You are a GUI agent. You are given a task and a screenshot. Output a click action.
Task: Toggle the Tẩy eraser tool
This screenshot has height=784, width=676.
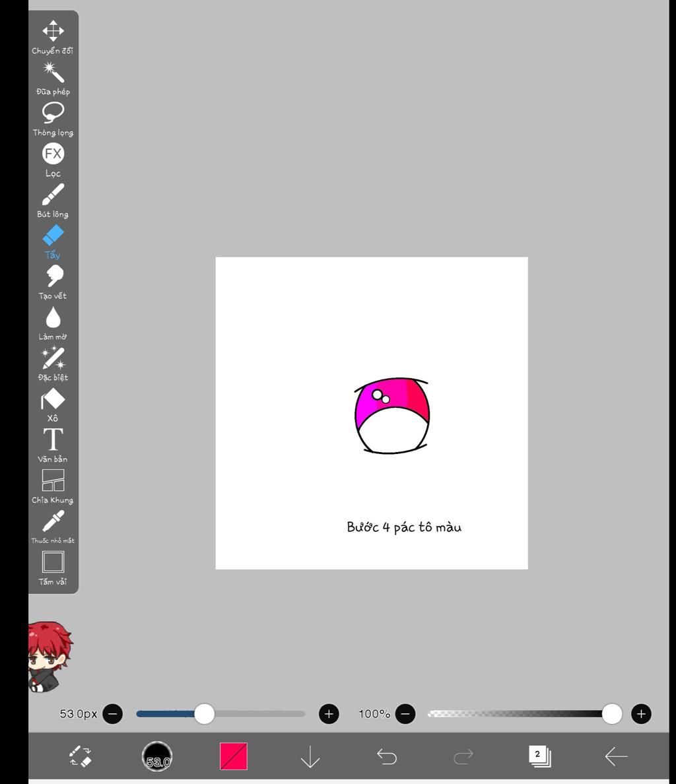(x=52, y=235)
